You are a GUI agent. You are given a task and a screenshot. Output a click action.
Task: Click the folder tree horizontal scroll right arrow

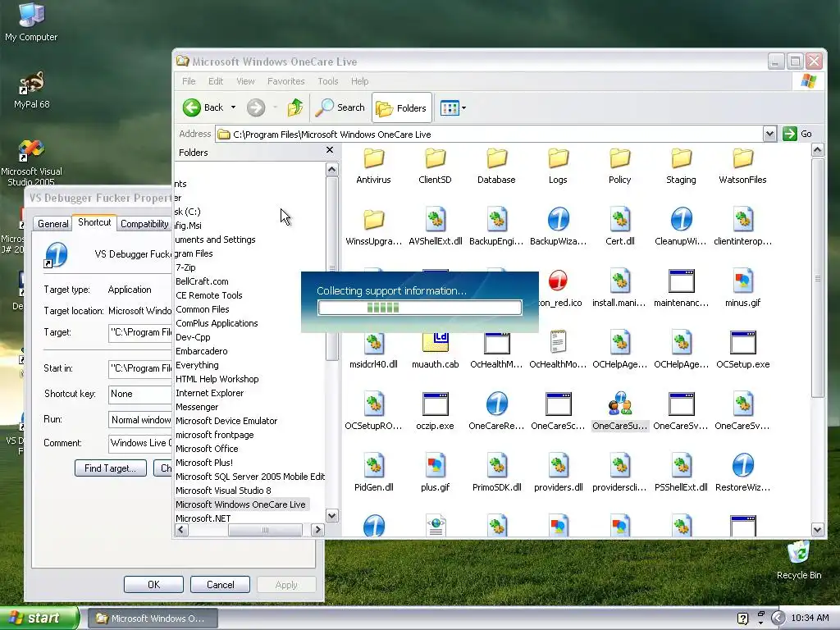(x=317, y=530)
